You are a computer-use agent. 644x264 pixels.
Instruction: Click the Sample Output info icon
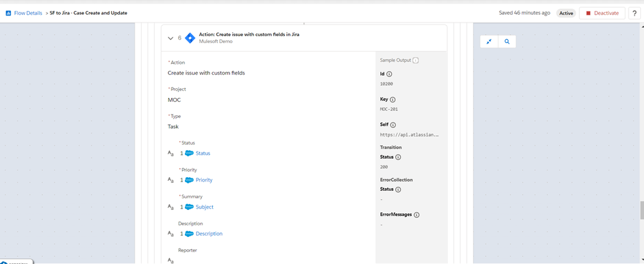pyautogui.click(x=416, y=61)
